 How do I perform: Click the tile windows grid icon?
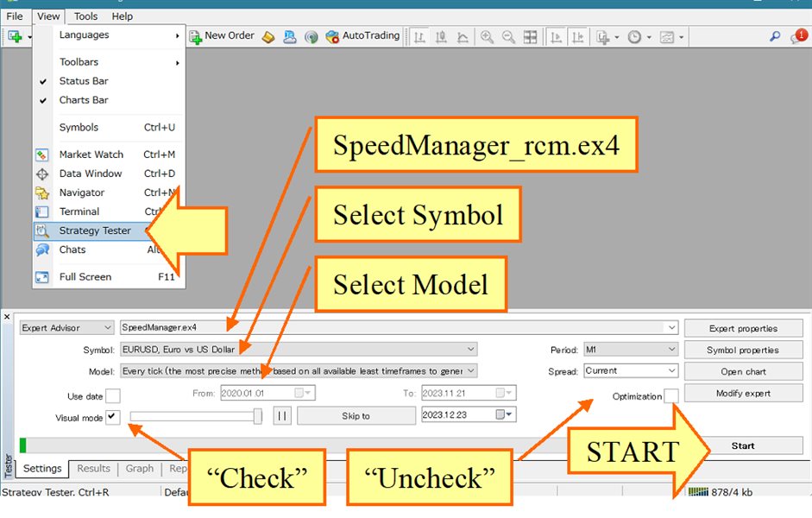tap(531, 37)
